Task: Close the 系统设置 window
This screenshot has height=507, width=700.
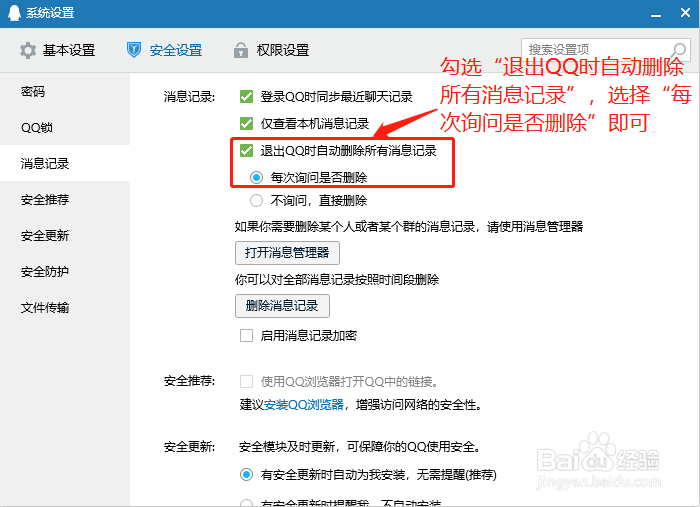Action: pyautogui.click(x=685, y=12)
